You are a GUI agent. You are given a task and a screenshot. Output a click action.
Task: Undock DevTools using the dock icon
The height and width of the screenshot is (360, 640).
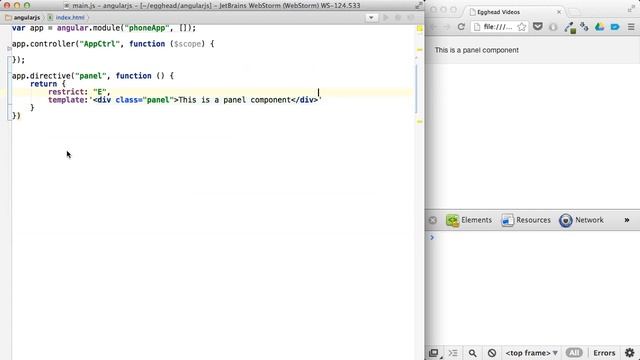434,353
